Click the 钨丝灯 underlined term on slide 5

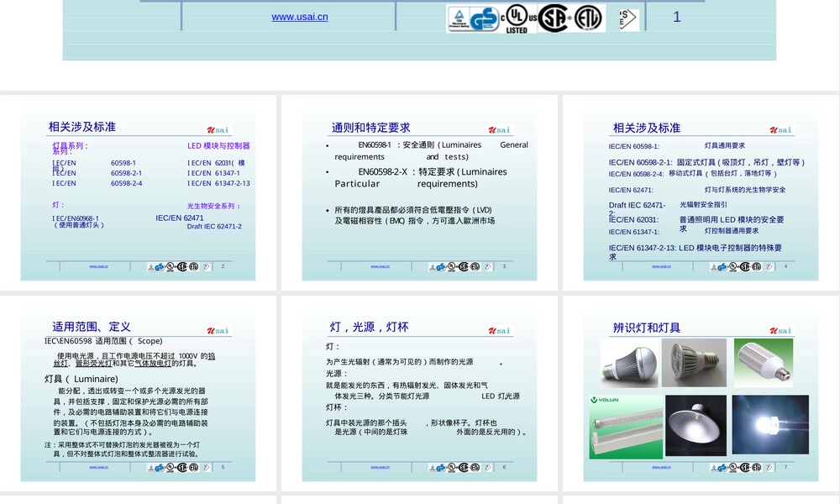coord(212,356)
